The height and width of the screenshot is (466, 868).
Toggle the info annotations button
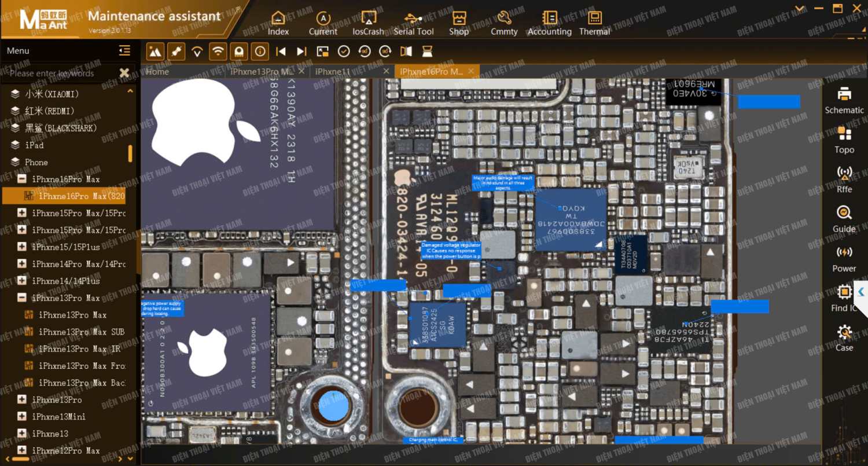(x=260, y=52)
